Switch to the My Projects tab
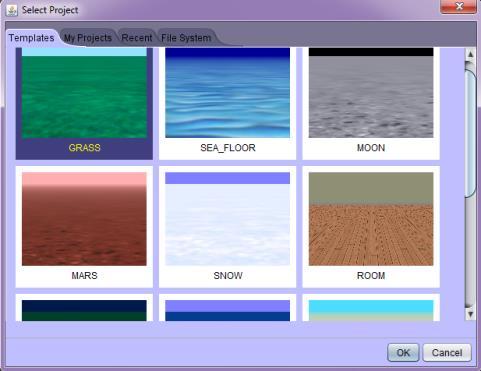Image resolution: width=481 pixels, height=371 pixels. coord(88,38)
